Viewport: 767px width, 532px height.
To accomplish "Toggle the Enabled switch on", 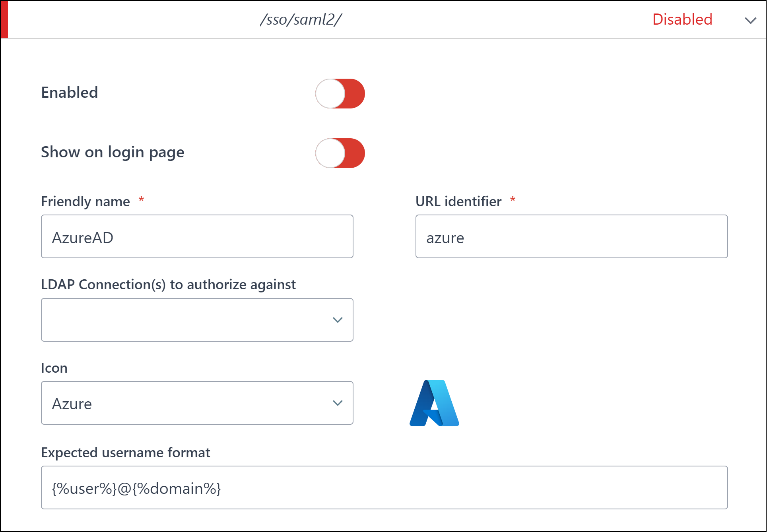I will [340, 93].
